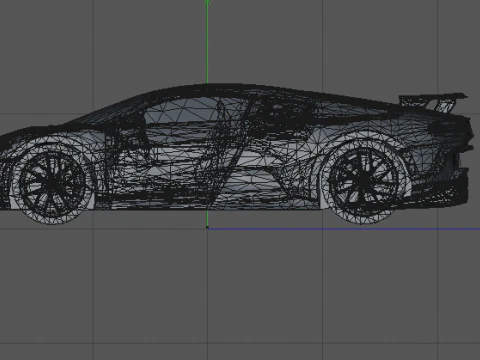
Task: Select the car's rear wheel mesh
Action: pyautogui.click(x=363, y=182)
